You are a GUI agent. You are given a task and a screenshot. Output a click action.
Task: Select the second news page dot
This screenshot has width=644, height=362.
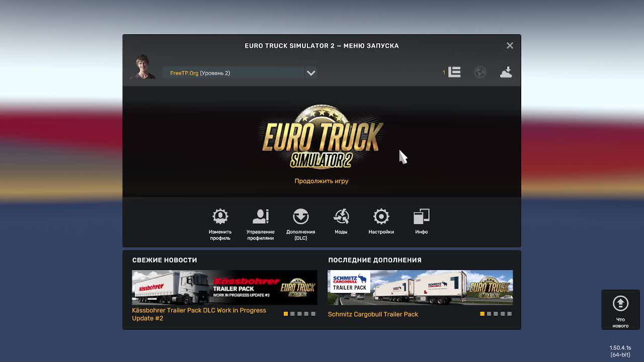(x=292, y=314)
